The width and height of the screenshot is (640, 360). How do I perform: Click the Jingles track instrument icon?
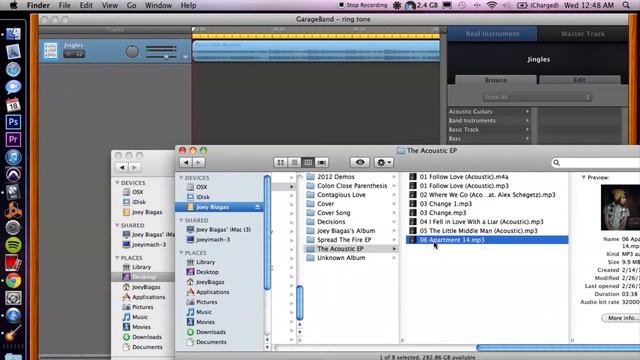click(x=51, y=51)
